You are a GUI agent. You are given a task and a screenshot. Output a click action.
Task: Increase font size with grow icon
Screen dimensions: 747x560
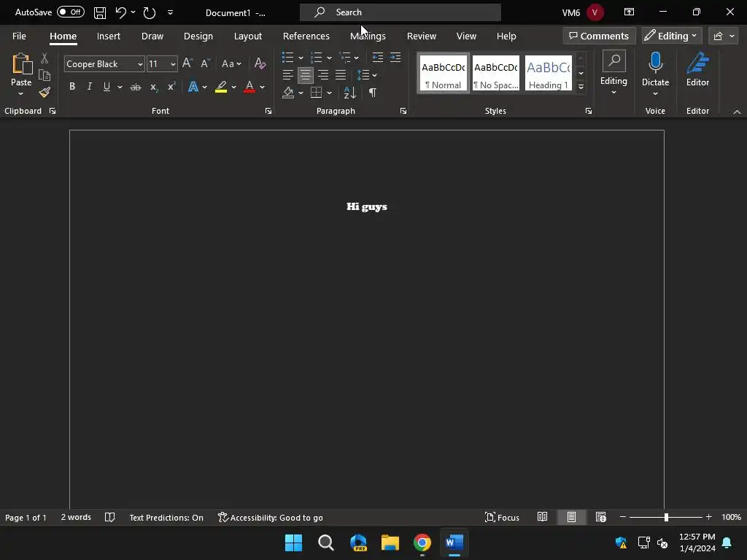[187, 63]
